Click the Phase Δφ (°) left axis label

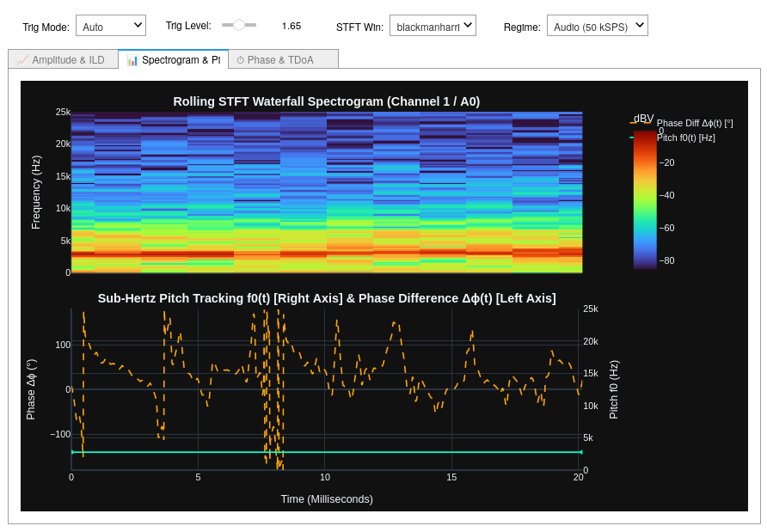pos(31,389)
